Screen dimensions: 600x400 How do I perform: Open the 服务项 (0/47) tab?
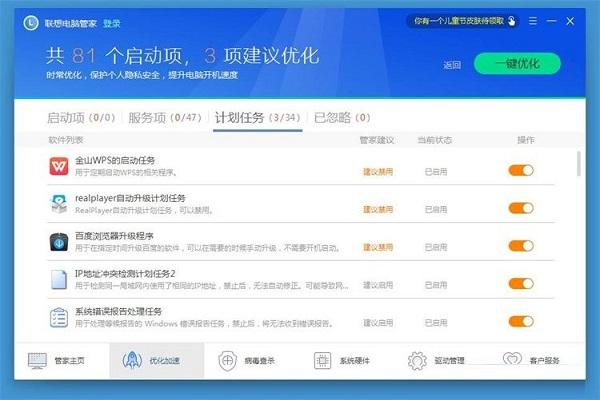pyautogui.click(x=165, y=118)
